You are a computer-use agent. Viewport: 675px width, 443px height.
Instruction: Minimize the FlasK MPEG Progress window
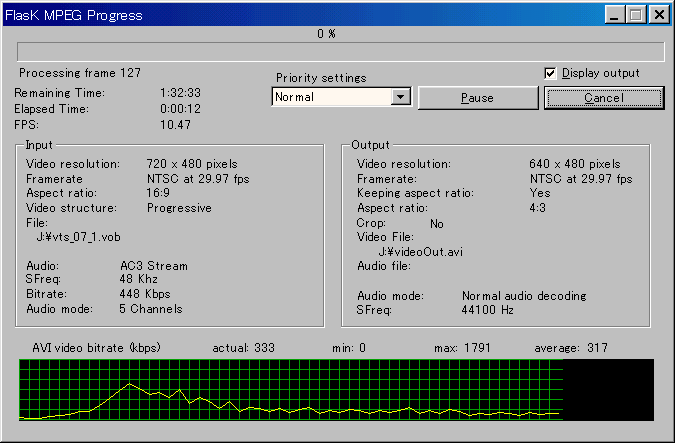point(614,15)
